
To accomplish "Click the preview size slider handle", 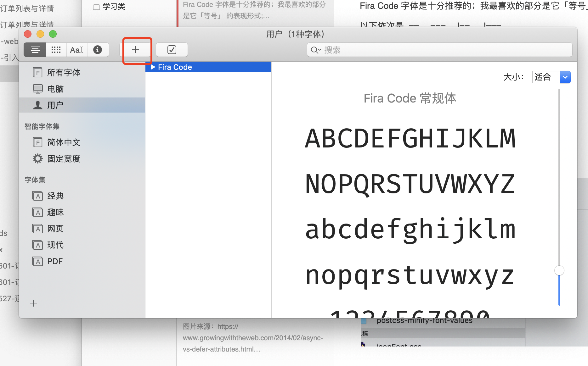I will (x=559, y=270).
